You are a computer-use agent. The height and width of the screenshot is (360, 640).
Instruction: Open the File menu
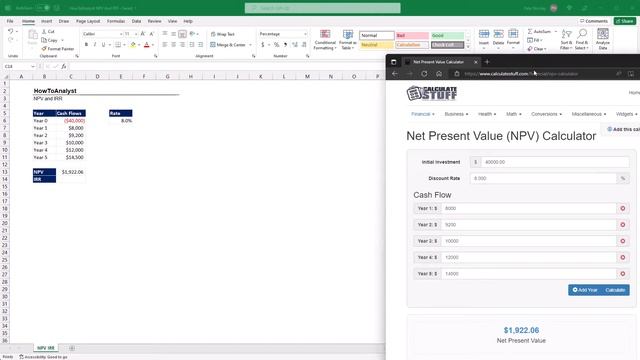(x=10, y=21)
